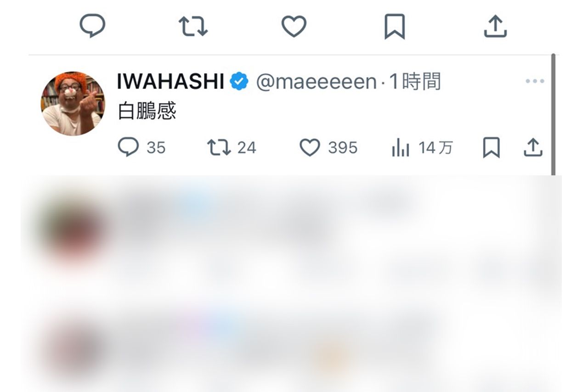The width and height of the screenshot is (588, 392).
Task: Repost IWAHASHI's reply showing 24 reposts
Action: 232,148
